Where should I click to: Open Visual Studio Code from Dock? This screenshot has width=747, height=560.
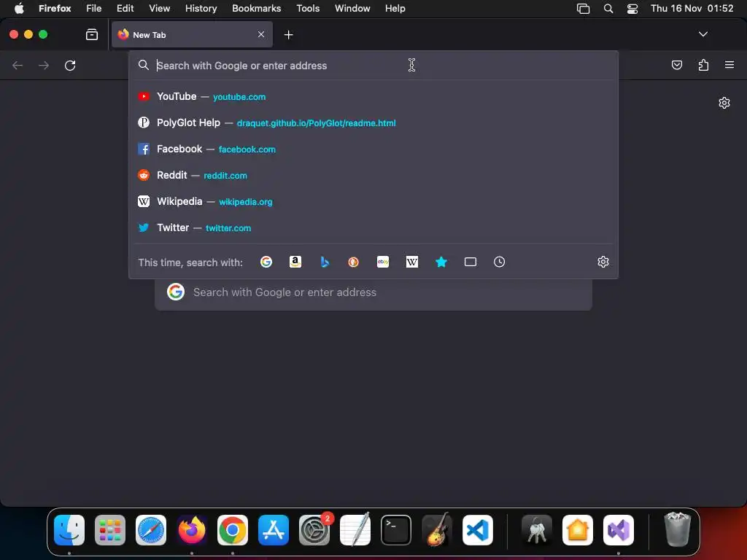[477, 530]
